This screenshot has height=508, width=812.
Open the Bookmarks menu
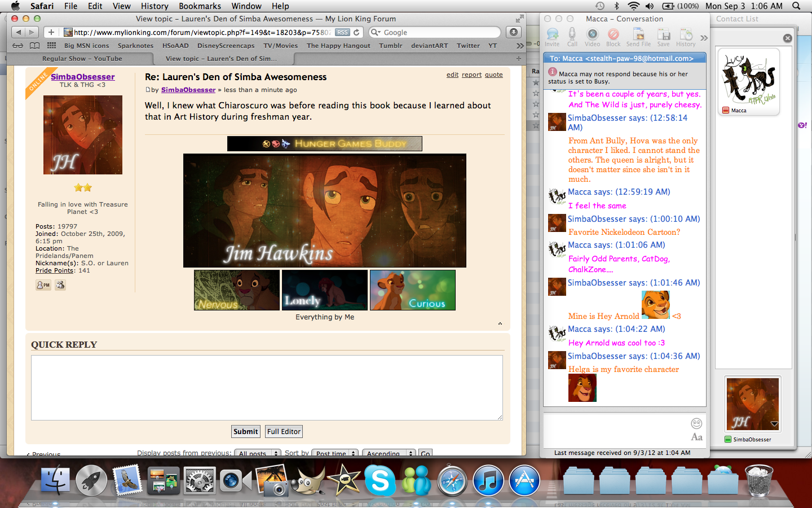click(200, 6)
